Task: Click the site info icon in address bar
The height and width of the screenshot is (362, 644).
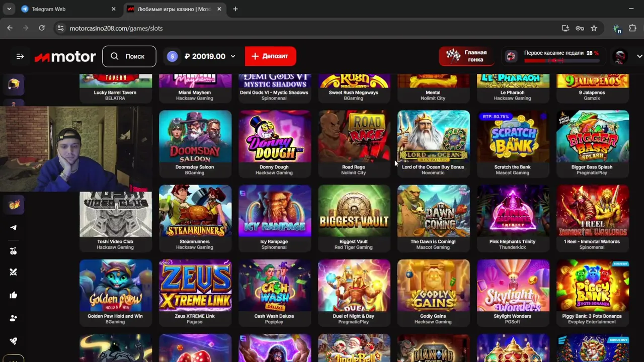Action: coord(60,28)
